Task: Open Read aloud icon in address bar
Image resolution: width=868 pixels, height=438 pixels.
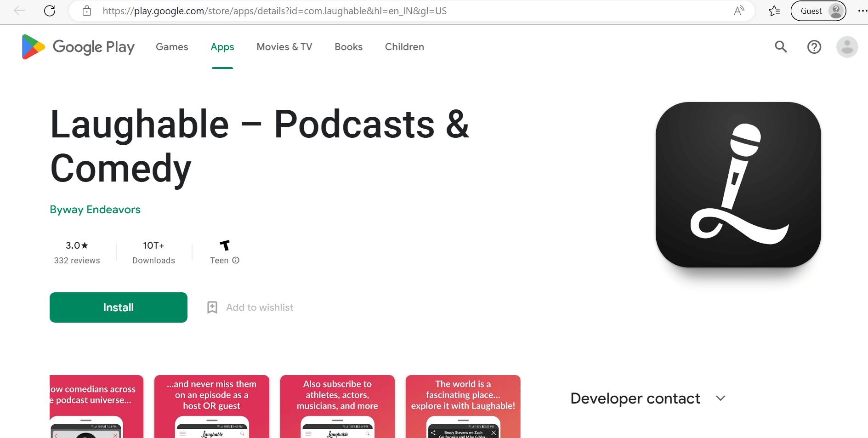Action: tap(739, 11)
